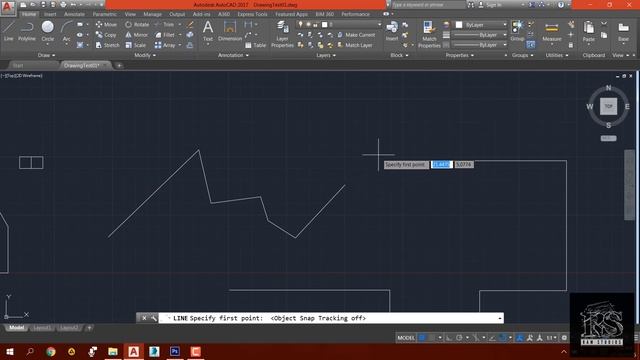Expand the Modify panel
Screen dimensions: 640x360
pyautogui.click(x=145, y=55)
